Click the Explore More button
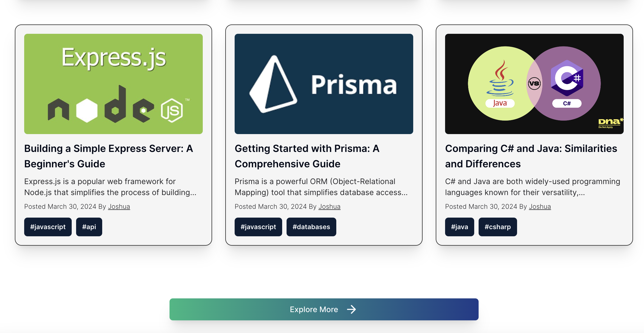The image size is (644, 333). coord(324,309)
